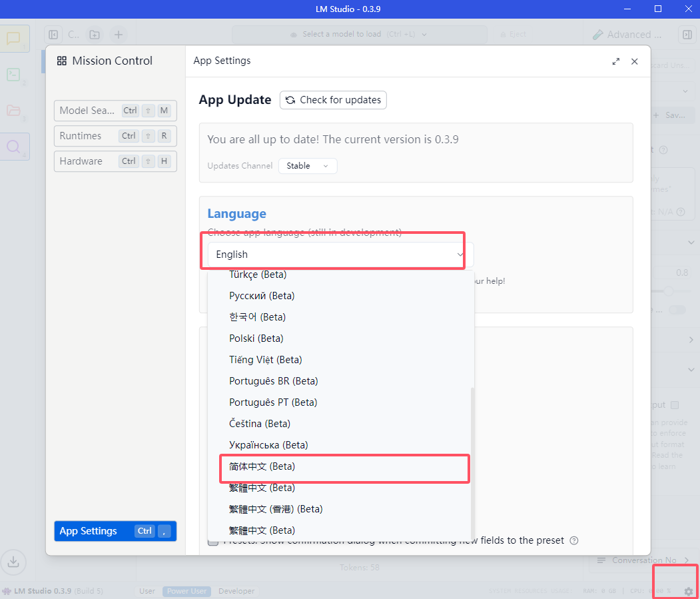Toggle chat sidebar panel icon in toolbar

pyautogui.click(x=53, y=35)
